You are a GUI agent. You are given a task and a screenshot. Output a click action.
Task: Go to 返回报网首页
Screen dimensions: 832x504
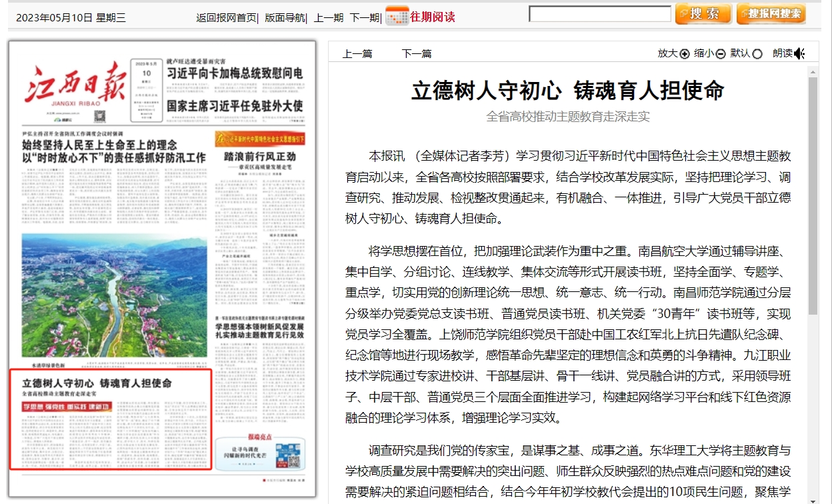pos(226,18)
